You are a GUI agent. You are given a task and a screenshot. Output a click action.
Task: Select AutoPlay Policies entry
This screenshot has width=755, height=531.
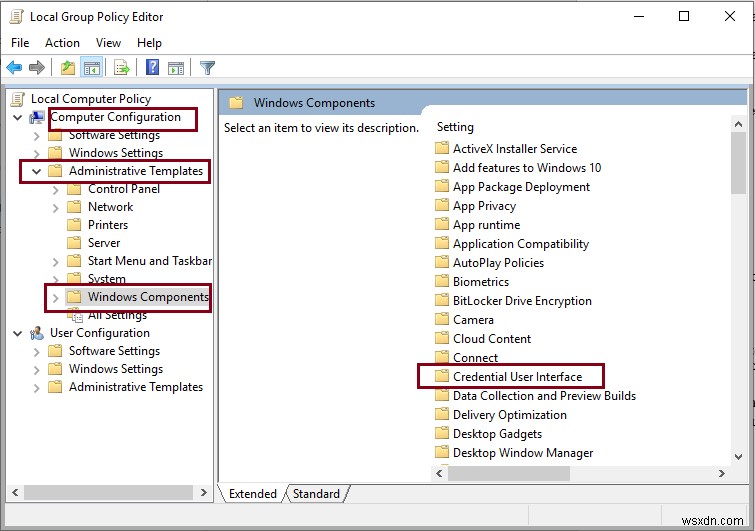[498, 262]
